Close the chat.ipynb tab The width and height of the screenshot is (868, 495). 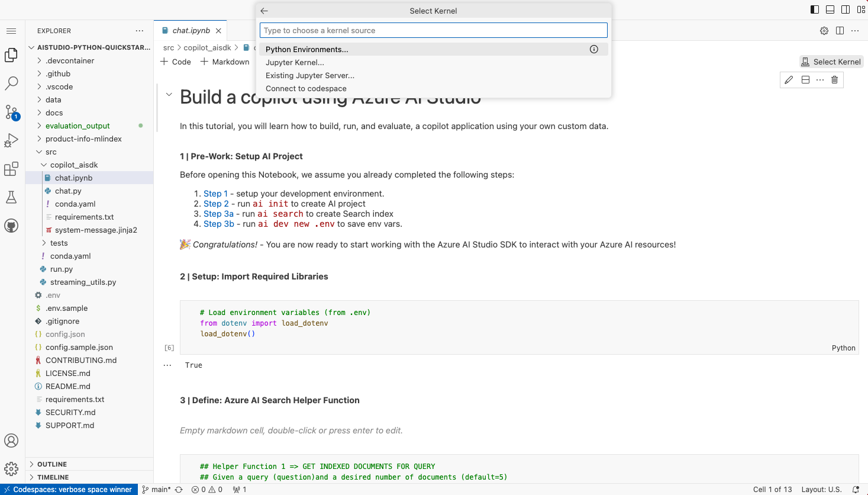click(x=218, y=31)
